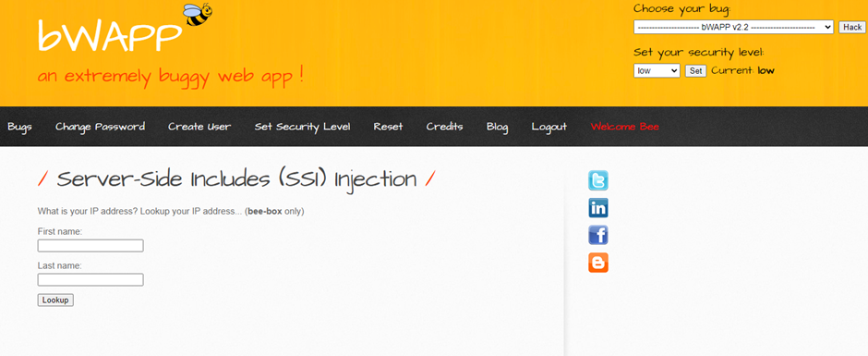
Task: Click the 'Last name:' label
Action: [x=60, y=265]
